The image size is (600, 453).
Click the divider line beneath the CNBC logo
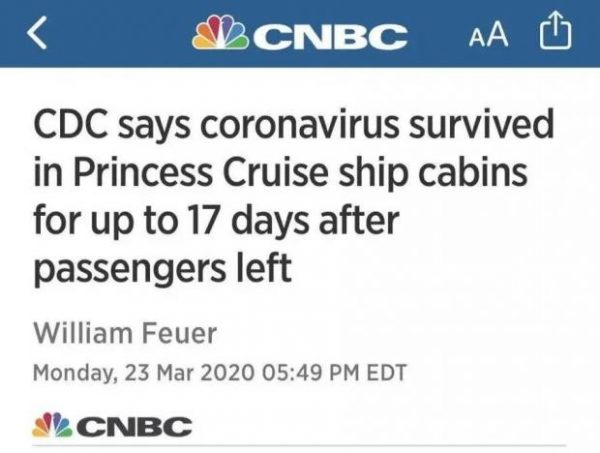pos(299,446)
